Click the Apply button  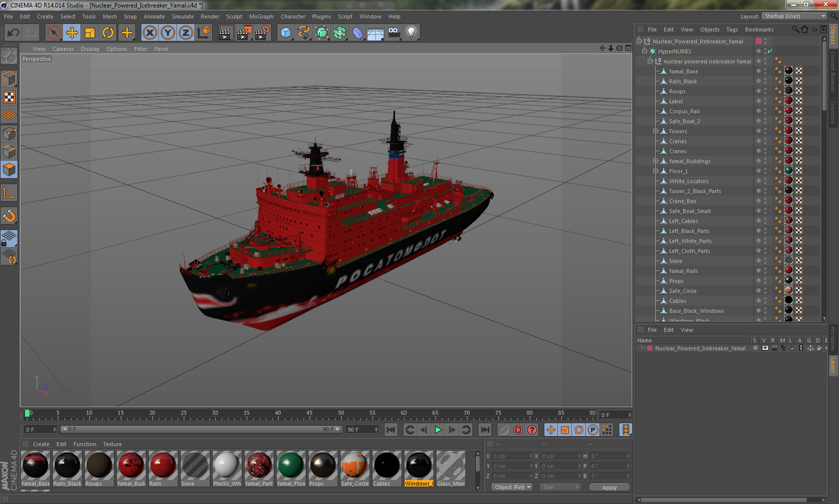click(609, 488)
